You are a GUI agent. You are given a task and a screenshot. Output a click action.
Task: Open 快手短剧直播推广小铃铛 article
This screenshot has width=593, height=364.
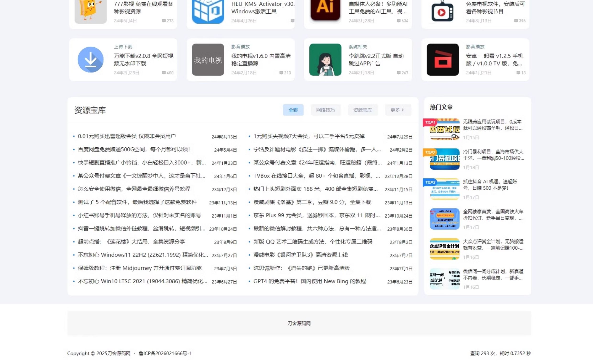click(142, 163)
